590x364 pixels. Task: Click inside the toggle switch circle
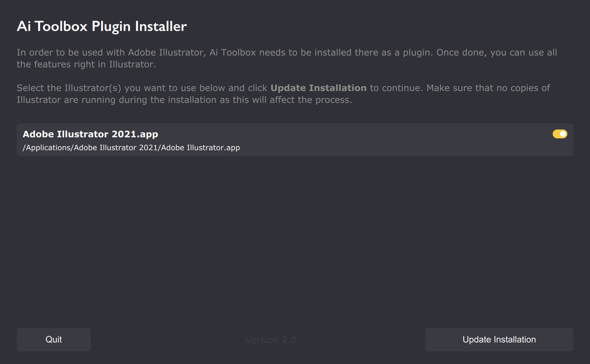[563, 134]
